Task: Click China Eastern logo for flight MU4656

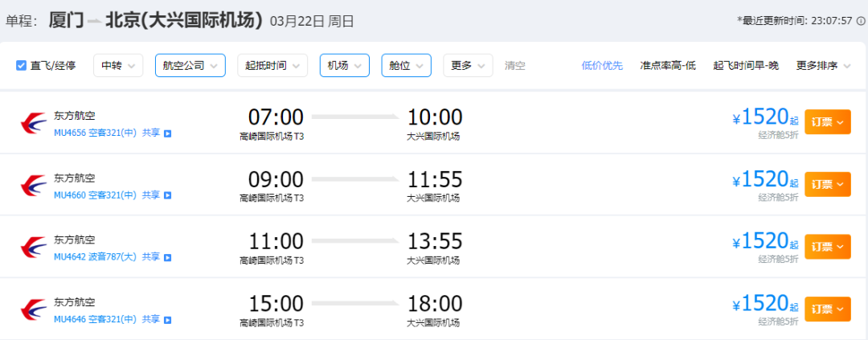Action: pos(34,123)
